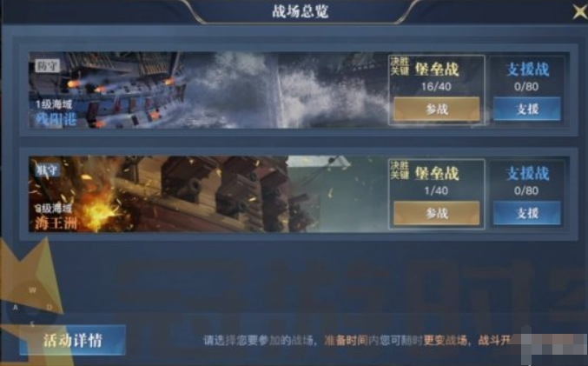Join the 残阳港 堡垒战 with 参战
The width and height of the screenshot is (588, 366).
pos(437,109)
